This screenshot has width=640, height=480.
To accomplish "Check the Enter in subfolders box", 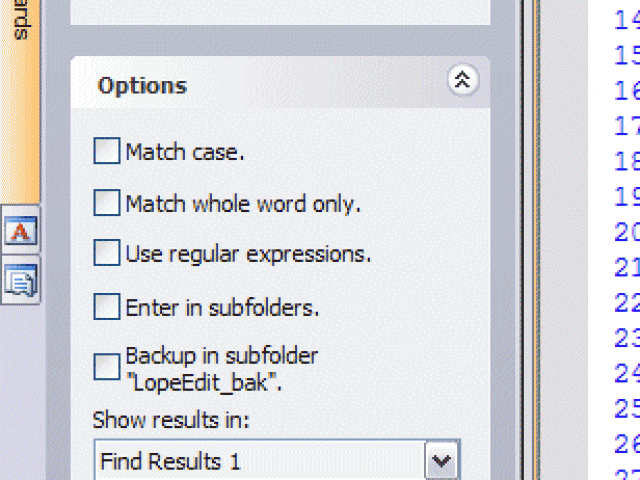I will tap(107, 307).
